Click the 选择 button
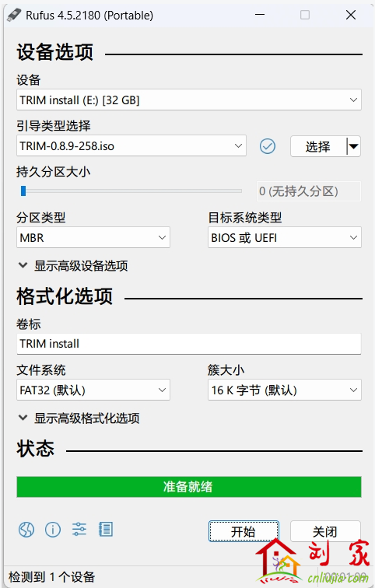This screenshot has width=375, height=588. (318, 146)
